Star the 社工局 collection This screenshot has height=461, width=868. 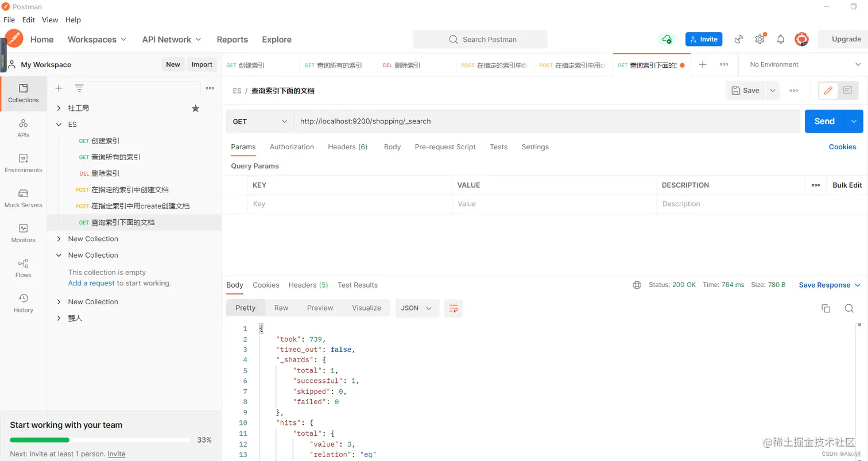click(195, 108)
